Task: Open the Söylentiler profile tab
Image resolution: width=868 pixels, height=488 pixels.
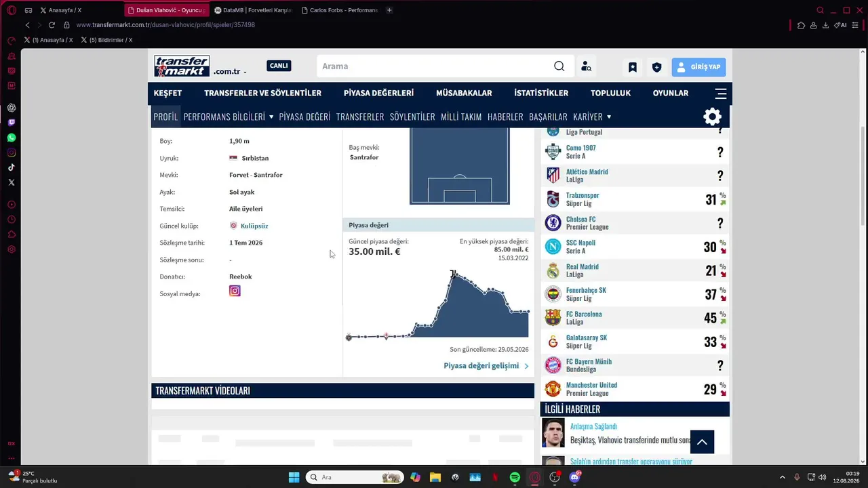Action: point(412,117)
